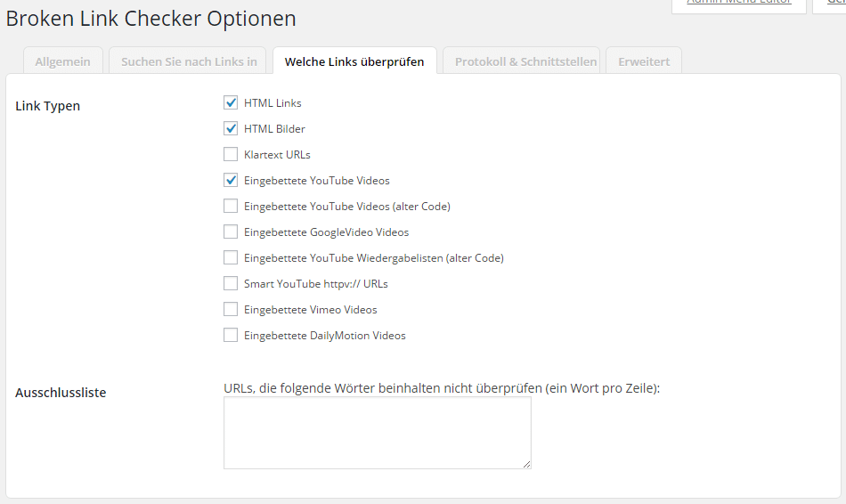Click the Ausschlussliste textarea resize handle
The height and width of the screenshot is (504, 846).
[526, 464]
